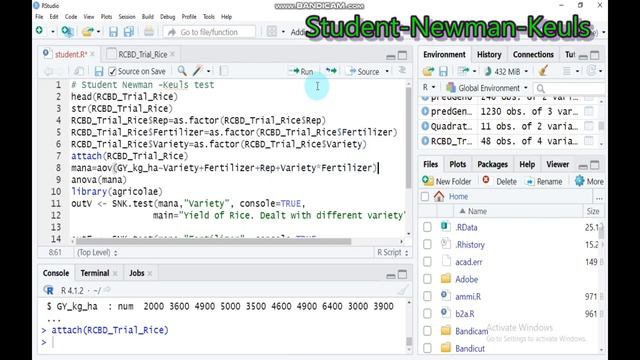Open the Adobe folder link

(x=467, y=279)
